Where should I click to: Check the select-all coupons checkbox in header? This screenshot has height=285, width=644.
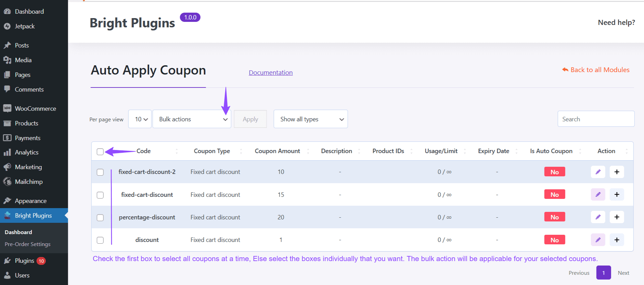(100, 152)
